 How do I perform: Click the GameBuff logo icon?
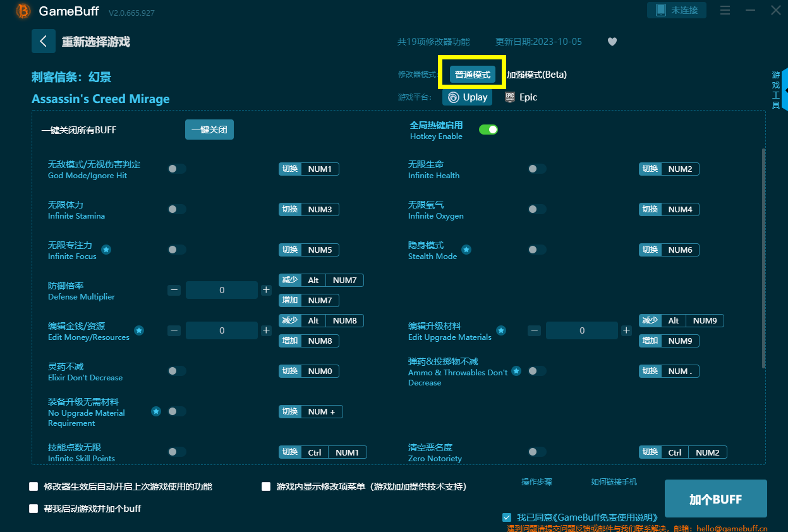coord(23,11)
